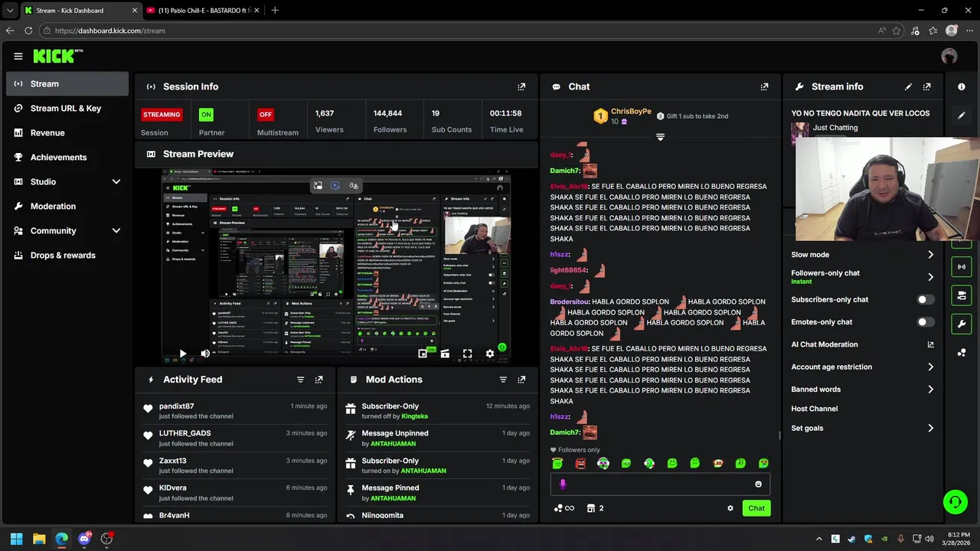Open chat settings gear icon

[x=730, y=508]
